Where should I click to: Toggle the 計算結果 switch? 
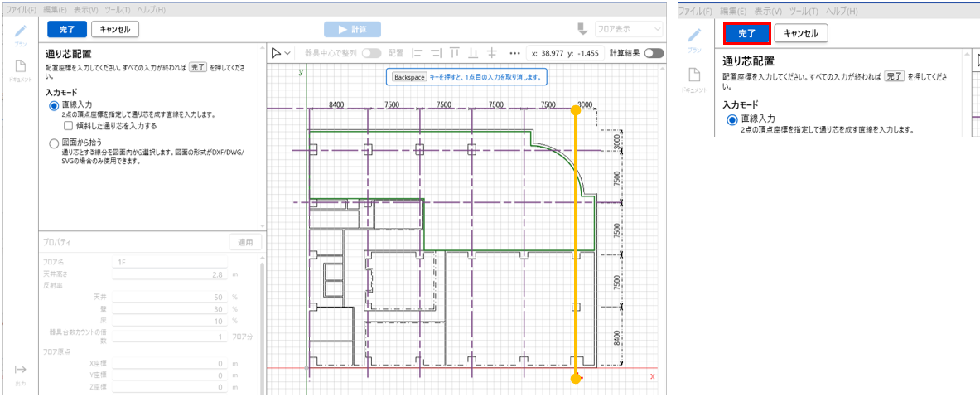(x=654, y=53)
